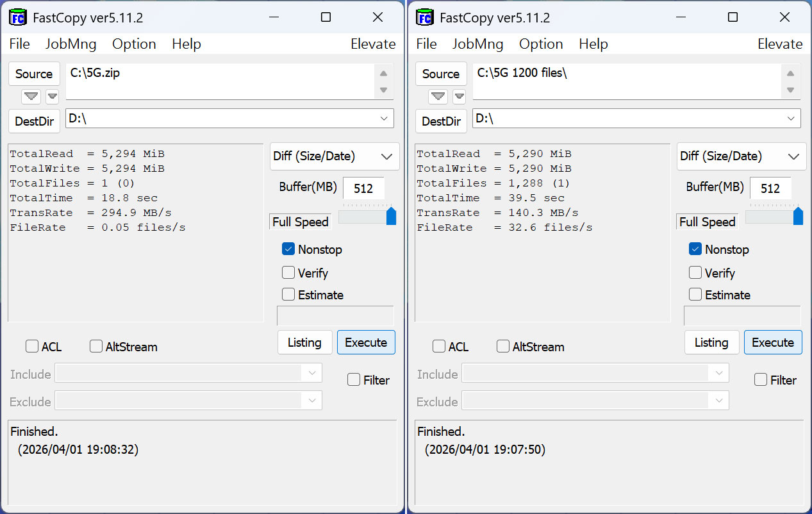This screenshot has height=514, width=812.
Task: Expand the Exclude dropdown in left window
Action: (x=311, y=401)
